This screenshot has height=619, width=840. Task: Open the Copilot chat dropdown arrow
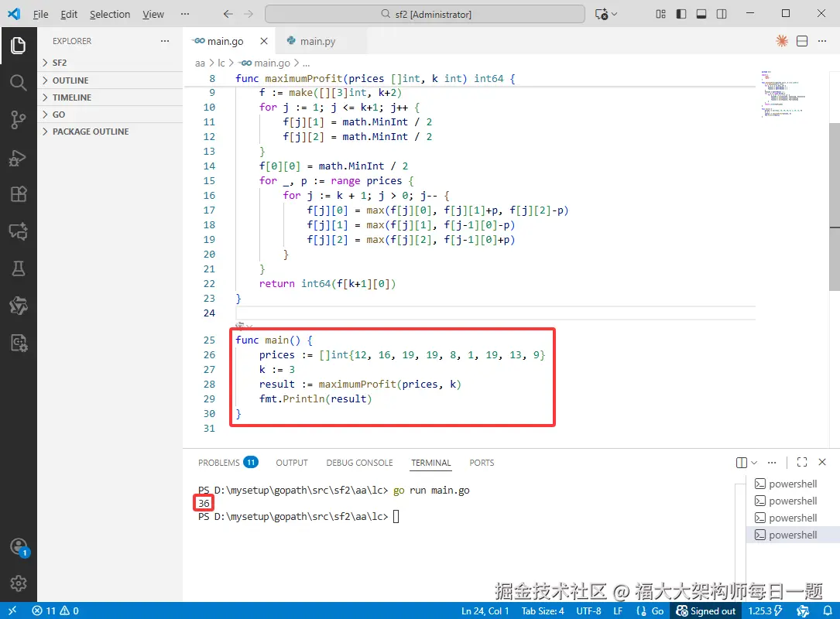coord(615,14)
